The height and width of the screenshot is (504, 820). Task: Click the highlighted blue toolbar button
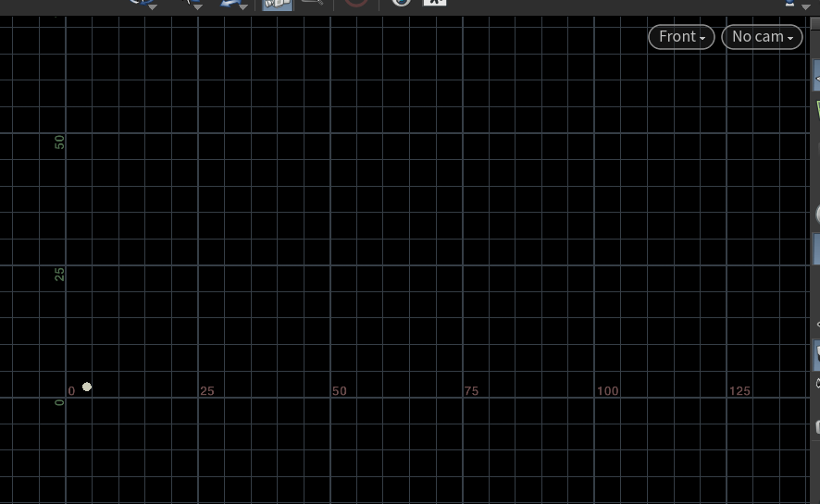[x=277, y=5]
